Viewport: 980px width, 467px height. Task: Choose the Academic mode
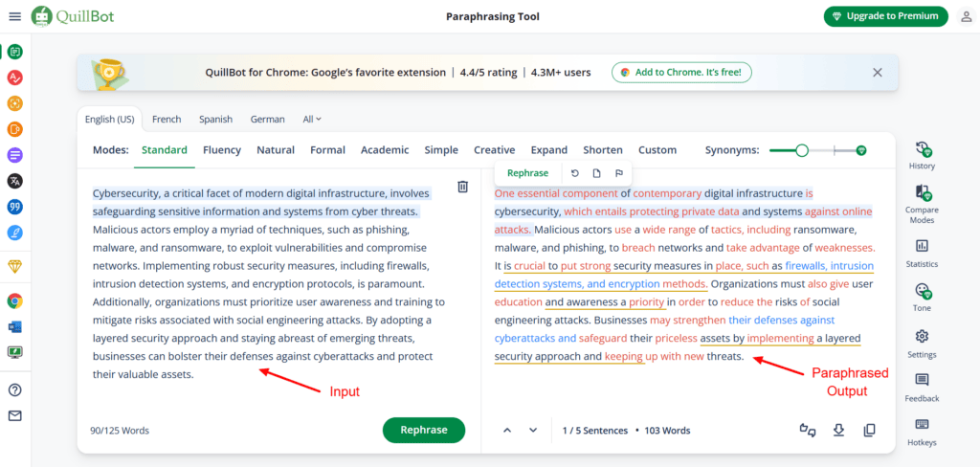point(385,150)
